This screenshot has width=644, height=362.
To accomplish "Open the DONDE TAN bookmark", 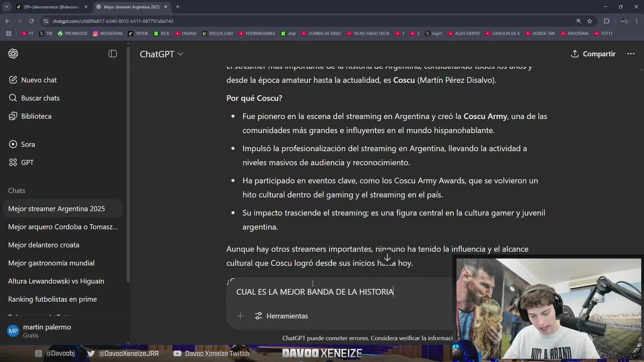I will [x=540, y=34].
